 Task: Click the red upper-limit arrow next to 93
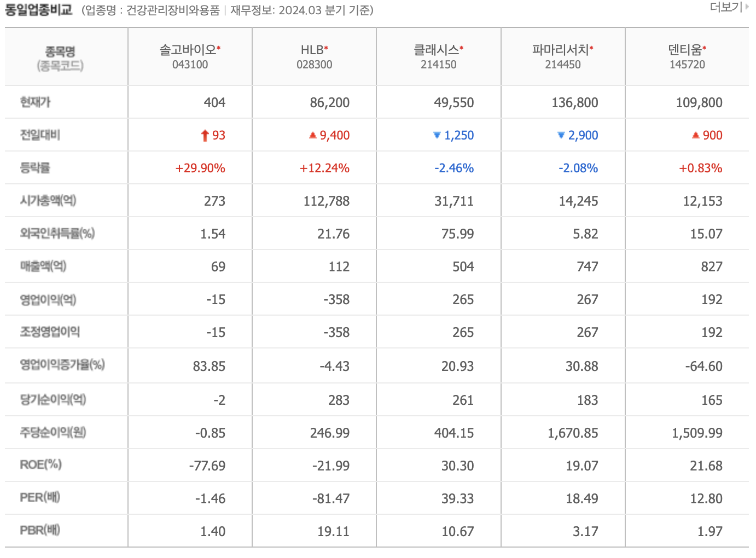click(x=205, y=135)
